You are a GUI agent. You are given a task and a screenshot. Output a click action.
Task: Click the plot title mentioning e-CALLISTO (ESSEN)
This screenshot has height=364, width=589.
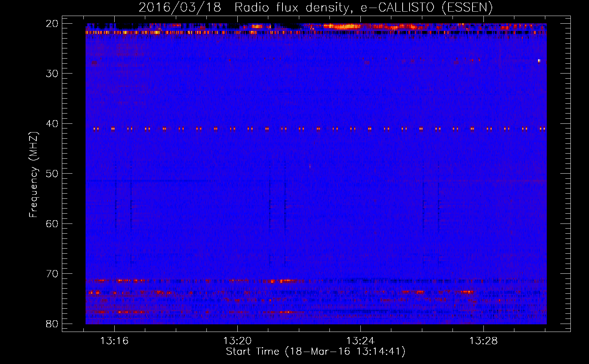pyautogui.click(x=316, y=7)
